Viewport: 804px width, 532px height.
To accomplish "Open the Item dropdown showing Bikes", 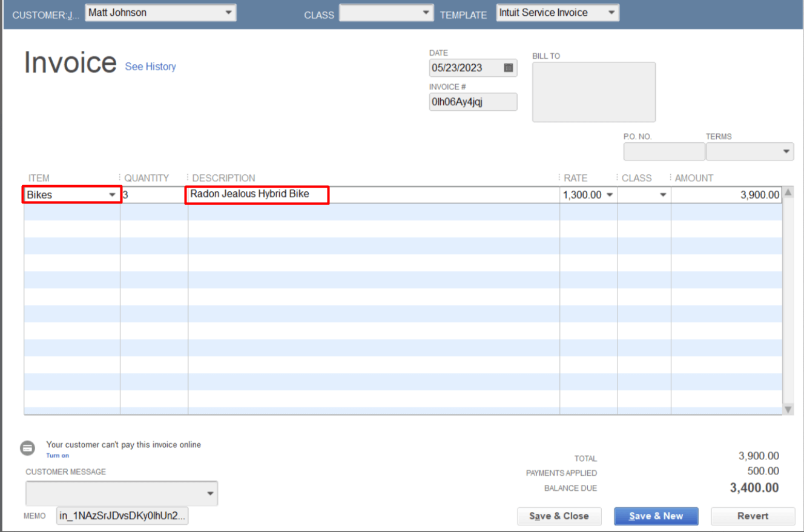I will point(113,194).
